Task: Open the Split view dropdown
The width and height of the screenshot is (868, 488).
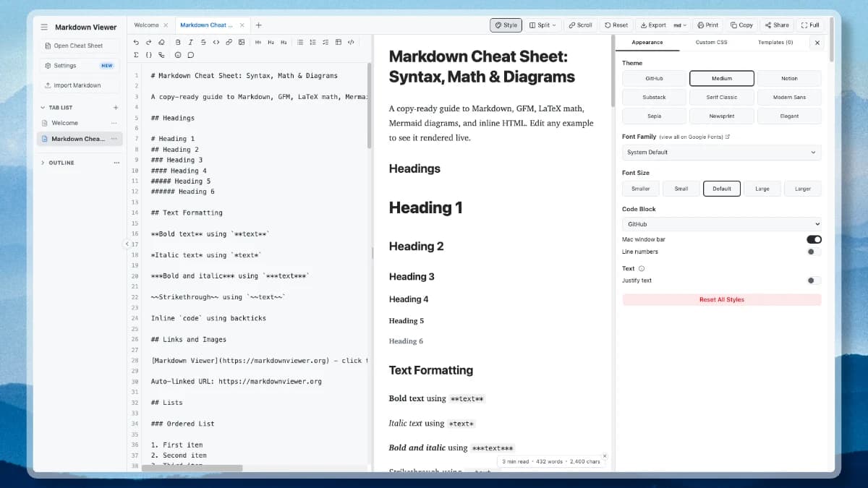Action: 542,25
